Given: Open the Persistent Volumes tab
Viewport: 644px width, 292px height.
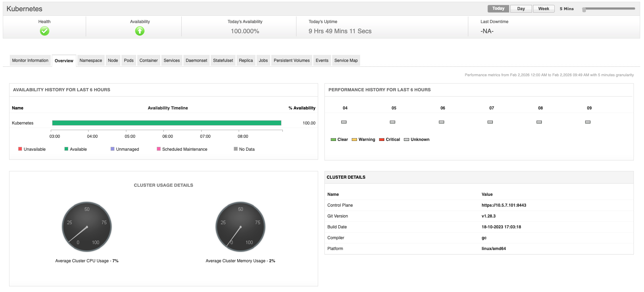Looking at the screenshot, I should click(292, 60).
